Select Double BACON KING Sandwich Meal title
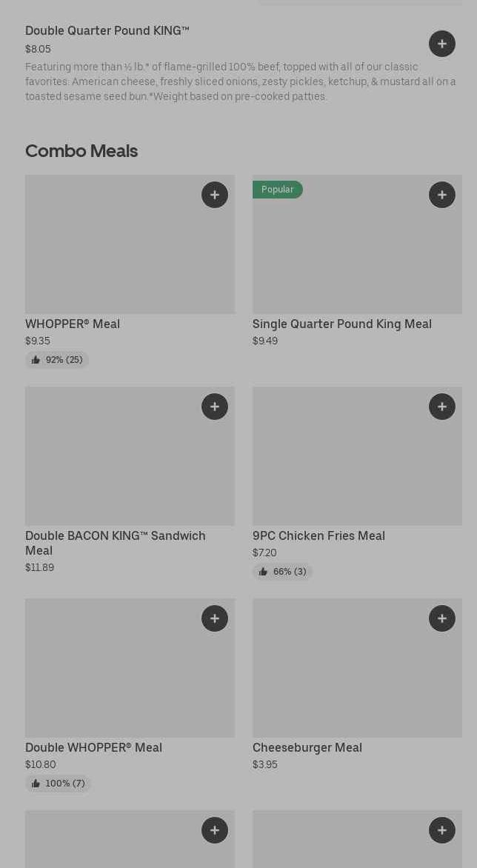The width and height of the screenshot is (477, 868). point(116,543)
